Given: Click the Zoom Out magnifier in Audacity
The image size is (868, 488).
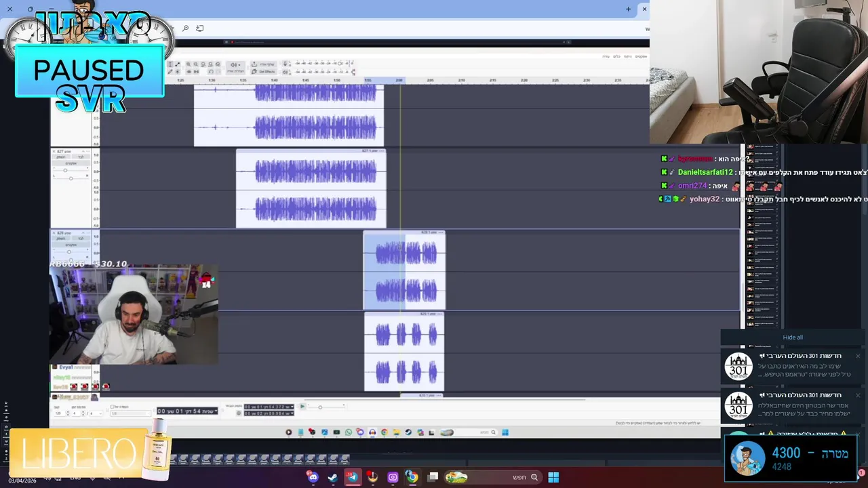Looking at the screenshot, I should [196, 64].
